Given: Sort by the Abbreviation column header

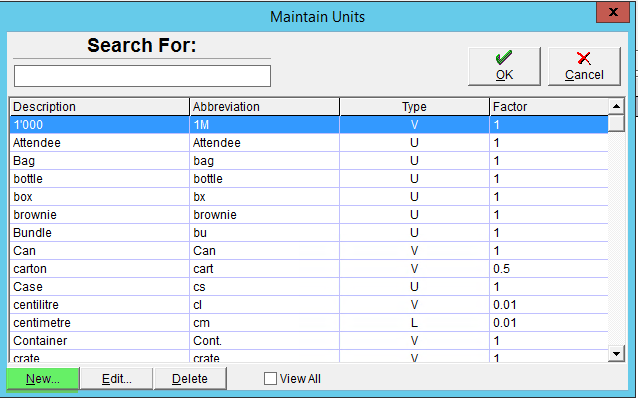Looking at the screenshot, I should (x=264, y=107).
